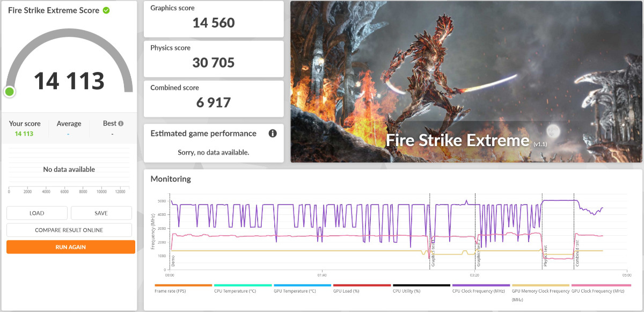Click the v1.1 version label
The width and height of the screenshot is (644, 312).
(540, 144)
